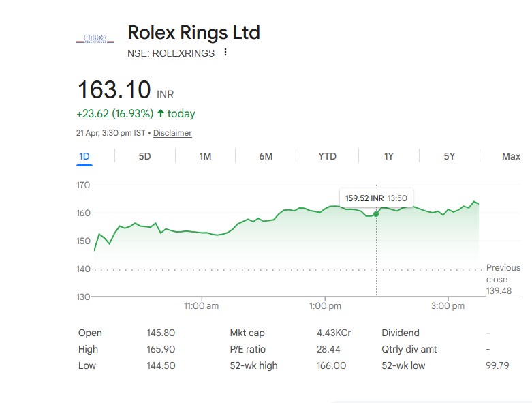The height and width of the screenshot is (403, 532).
Task: Show the 1M price chart
Action: coord(205,156)
